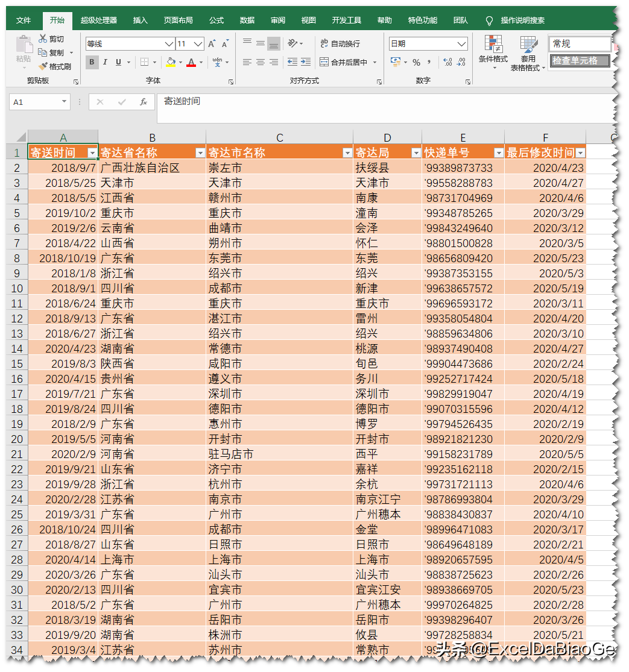Apply fill color with paint bucket

coord(171,62)
